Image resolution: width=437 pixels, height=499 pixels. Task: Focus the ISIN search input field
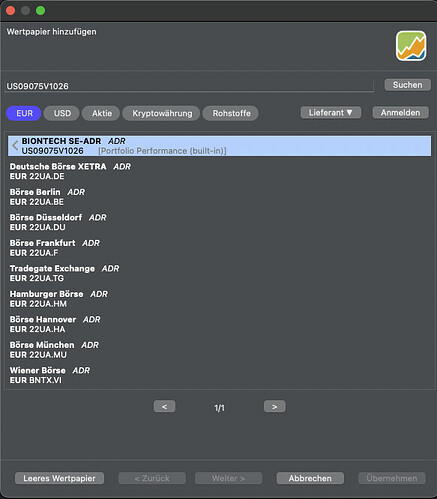pyautogui.click(x=189, y=86)
